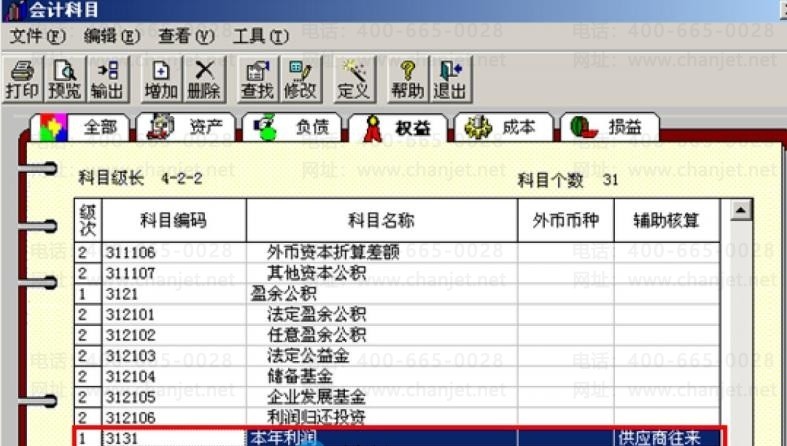Open the 编辑(E) menu
Image resolution: width=787 pixels, height=446 pixels.
(x=111, y=36)
